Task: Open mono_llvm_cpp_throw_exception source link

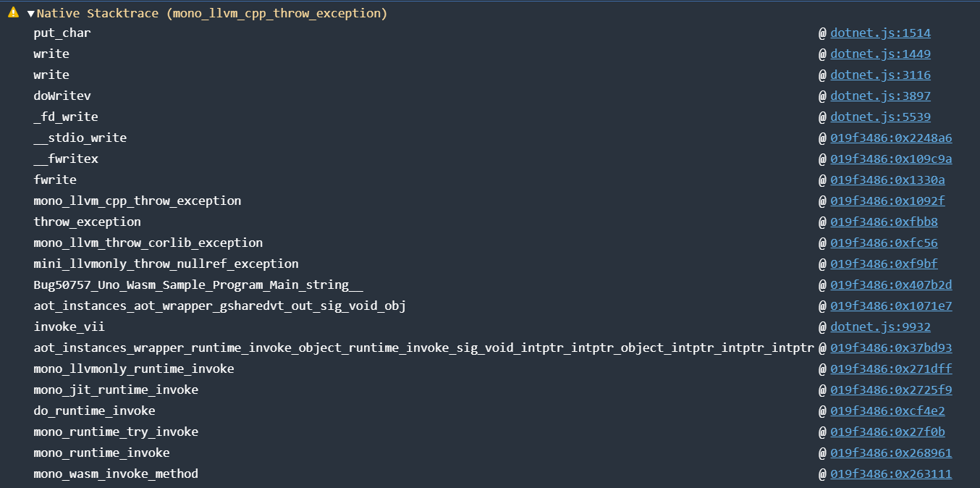Action: pyautogui.click(x=886, y=201)
